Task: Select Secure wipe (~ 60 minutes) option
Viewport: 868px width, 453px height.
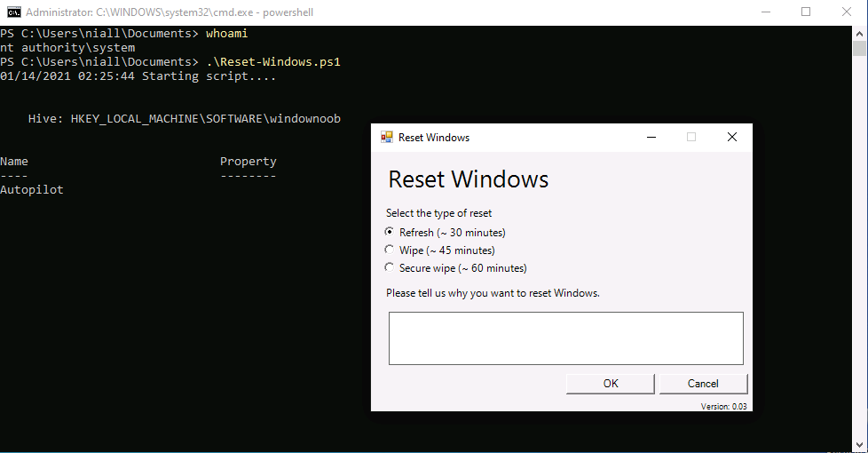Action: (x=455, y=267)
